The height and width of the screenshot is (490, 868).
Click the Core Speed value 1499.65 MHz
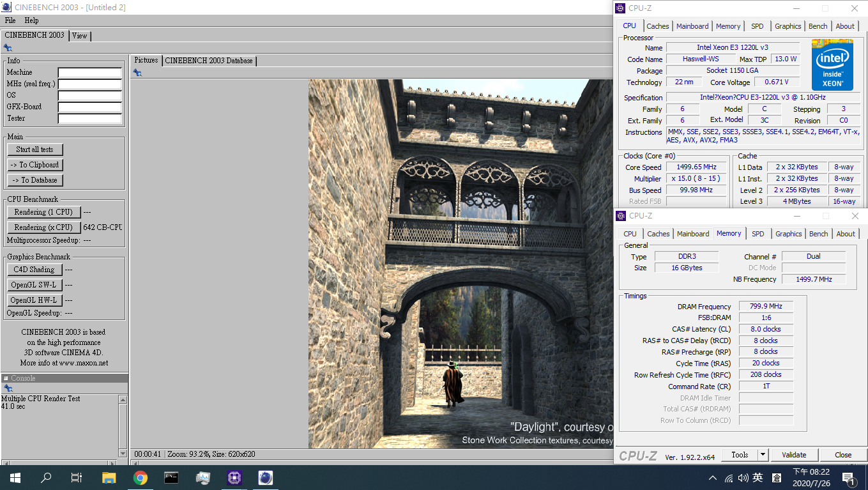coord(696,167)
